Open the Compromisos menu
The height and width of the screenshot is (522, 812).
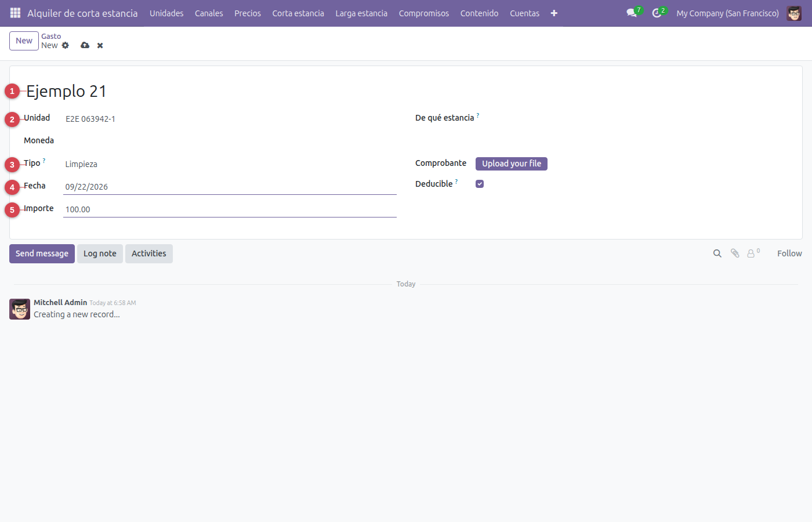tap(424, 13)
